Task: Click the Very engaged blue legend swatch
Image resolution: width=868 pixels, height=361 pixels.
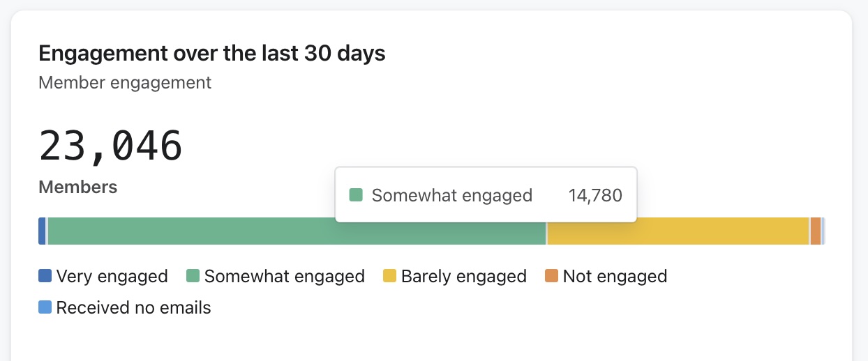Action: point(45,277)
